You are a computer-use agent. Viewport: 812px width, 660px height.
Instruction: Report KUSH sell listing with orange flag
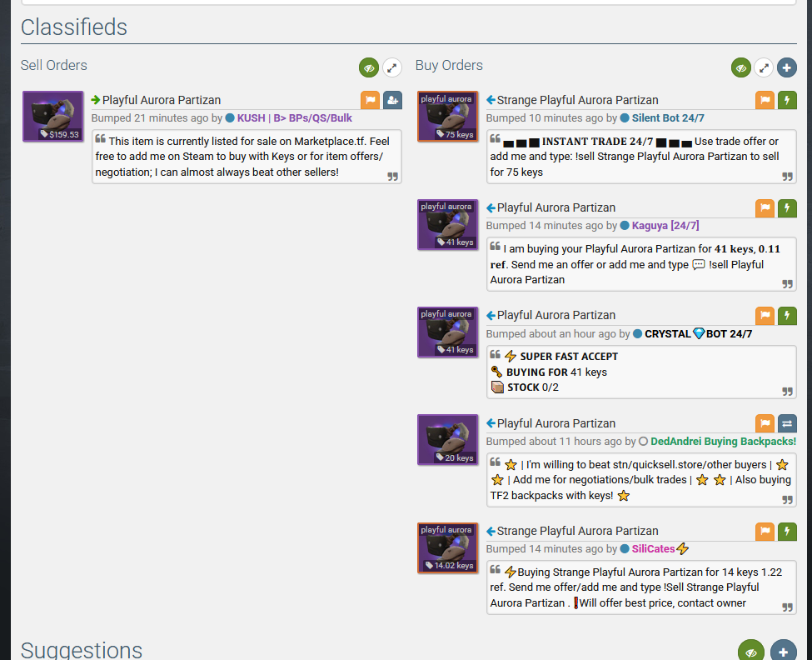point(371,100)
